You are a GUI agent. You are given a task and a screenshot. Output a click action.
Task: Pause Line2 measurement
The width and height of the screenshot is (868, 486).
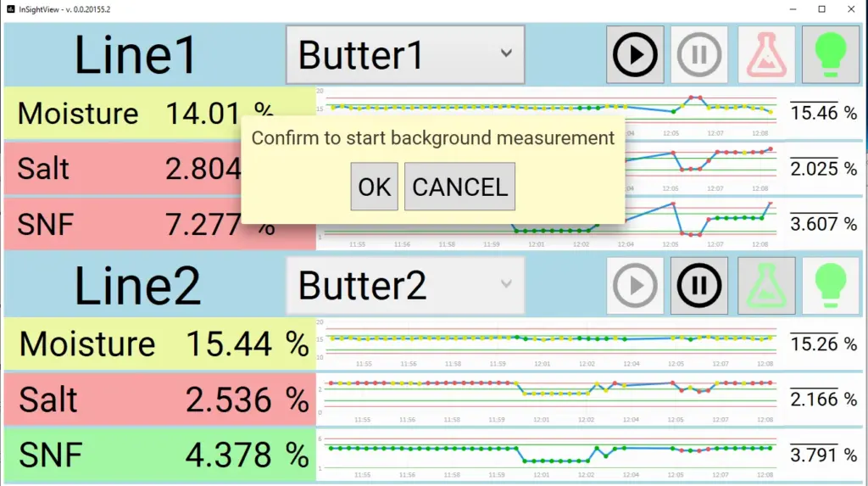[x=699, y=285]
